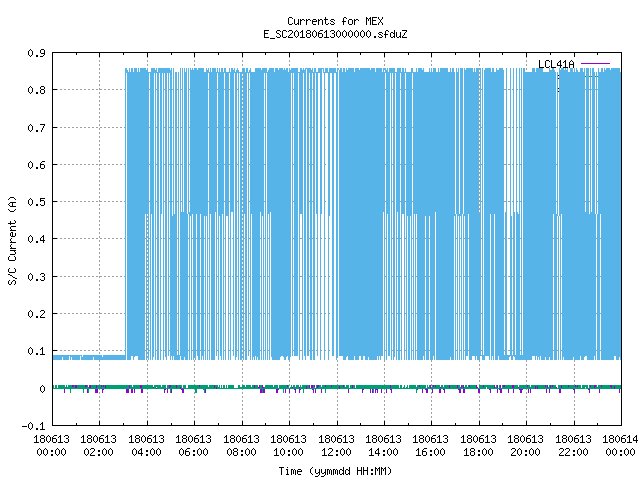Screen dimensions: 640x480
Task: Click the 00:00 label beneath 180614
Action: (620, 452)
